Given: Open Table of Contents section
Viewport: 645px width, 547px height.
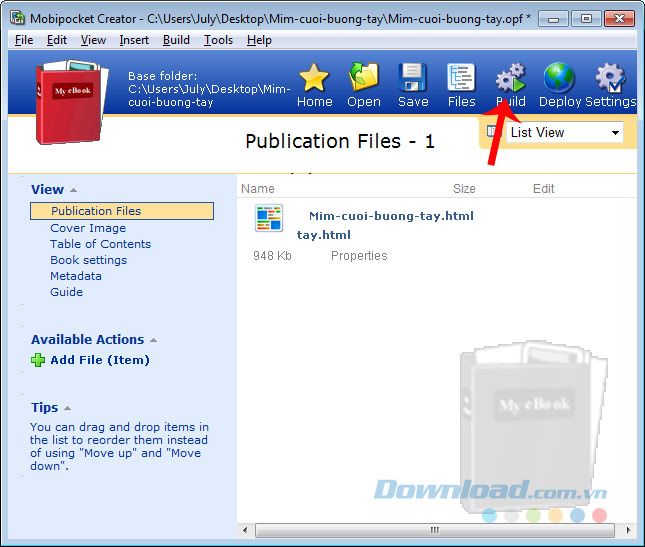Looking at the screenshot, I should tap(100, 244).
